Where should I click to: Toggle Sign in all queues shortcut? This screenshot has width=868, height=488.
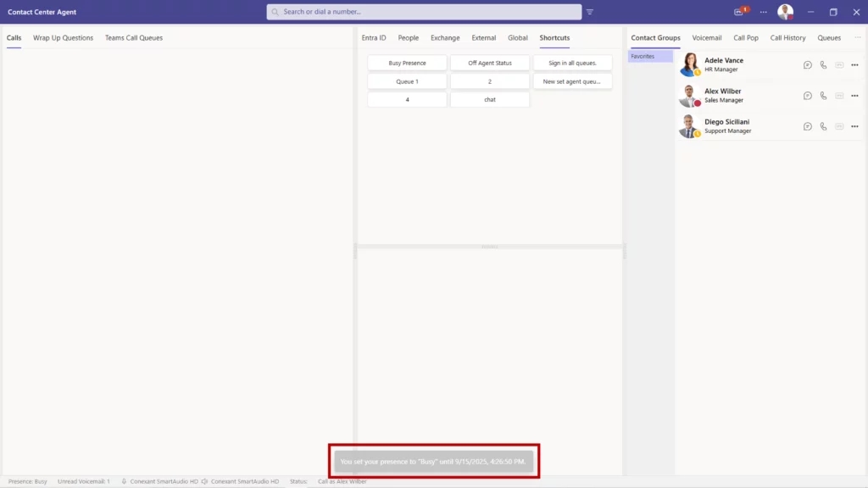click(572, 63)
